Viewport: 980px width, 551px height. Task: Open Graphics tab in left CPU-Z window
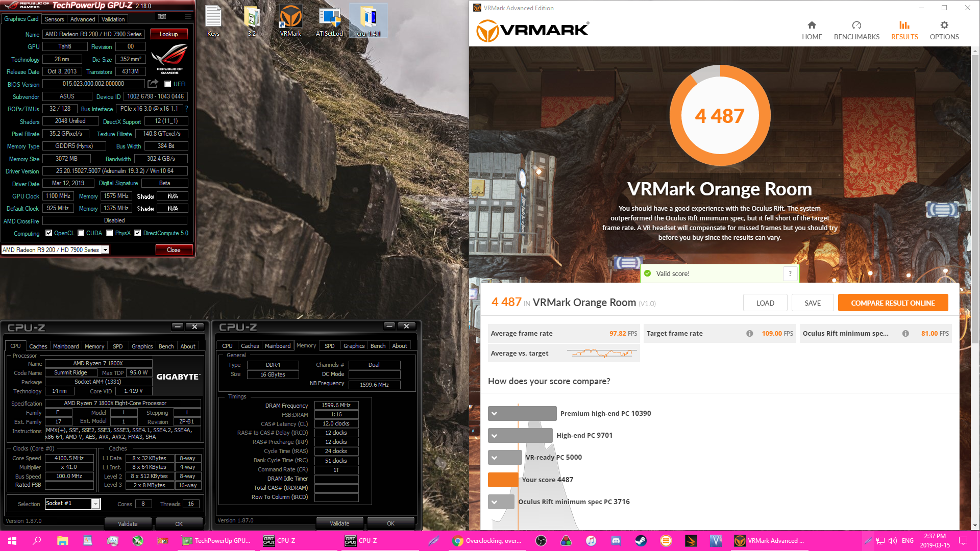click(x=142, y=346)
